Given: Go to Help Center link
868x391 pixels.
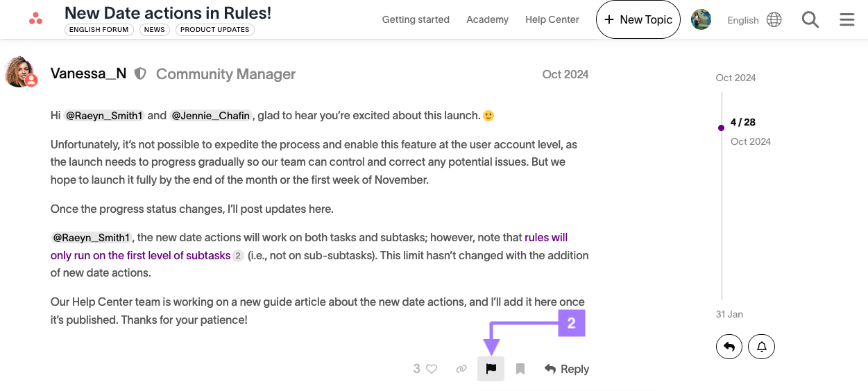Looking at the screenshot, I should coord(552,19).
